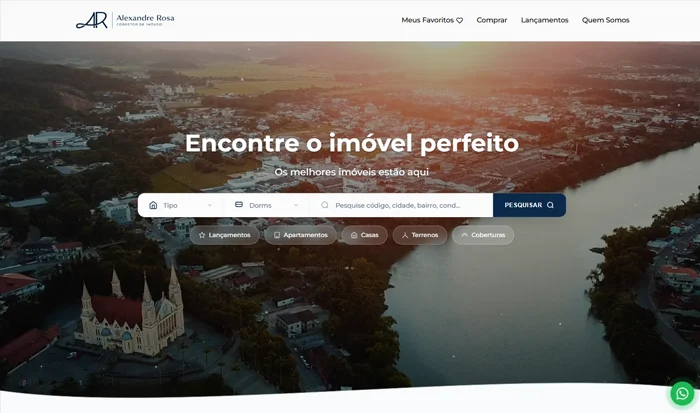Select the Terrenos filter chip
The width and height of the screenshot is (700, 413).
pyautogui.click(x=420, y=235)
